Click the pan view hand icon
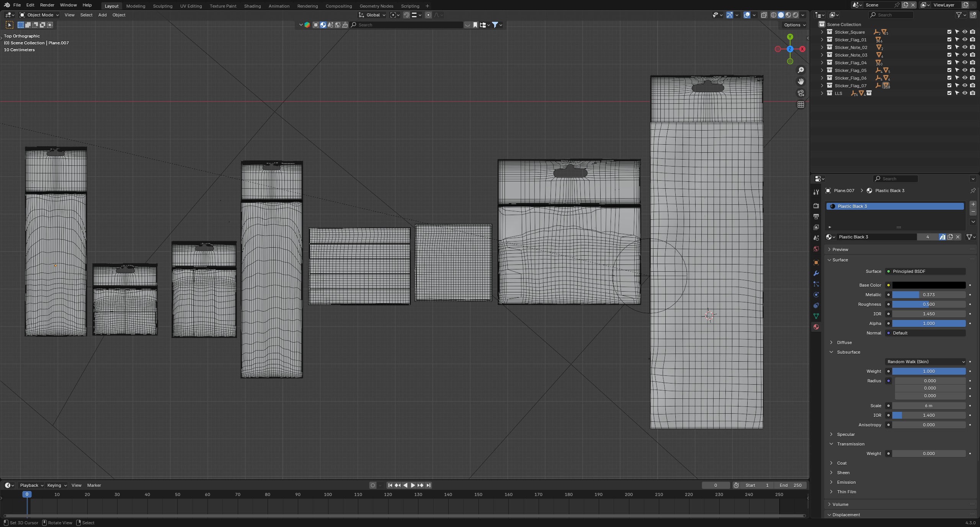980x527 pixels. click(x=800, y=82)
